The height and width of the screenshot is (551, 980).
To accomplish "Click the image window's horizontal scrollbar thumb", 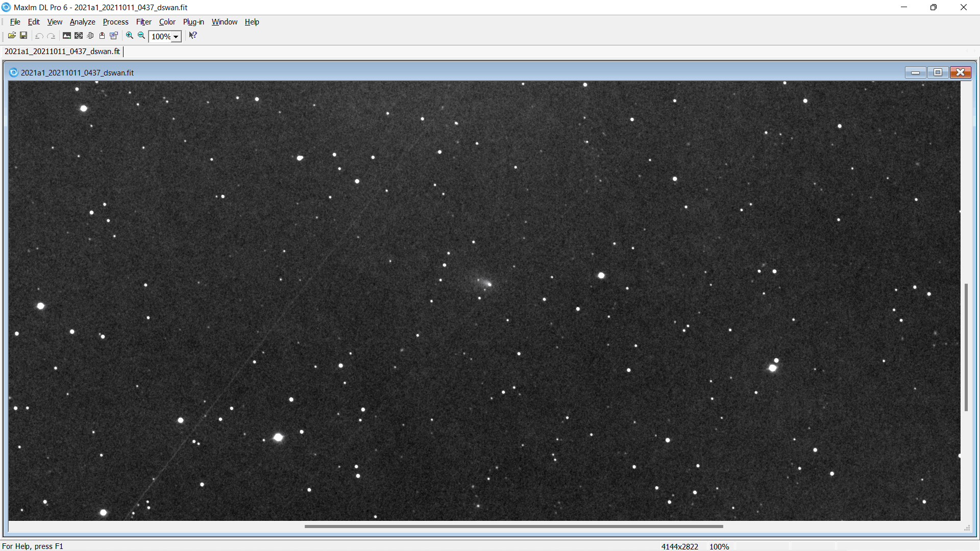I will (x=514, y=526).
